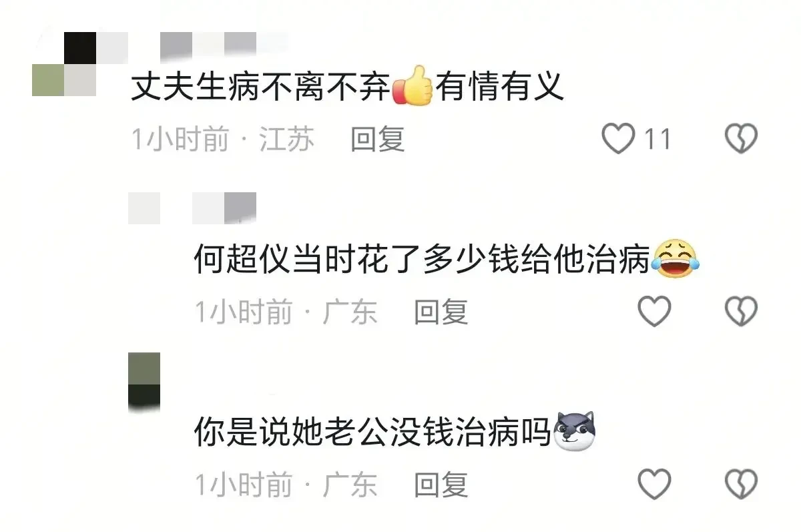This screenshot has height=532, width=801.
Task: Reply to the 江苏 comment via 回复
Action: coord(378,140)
